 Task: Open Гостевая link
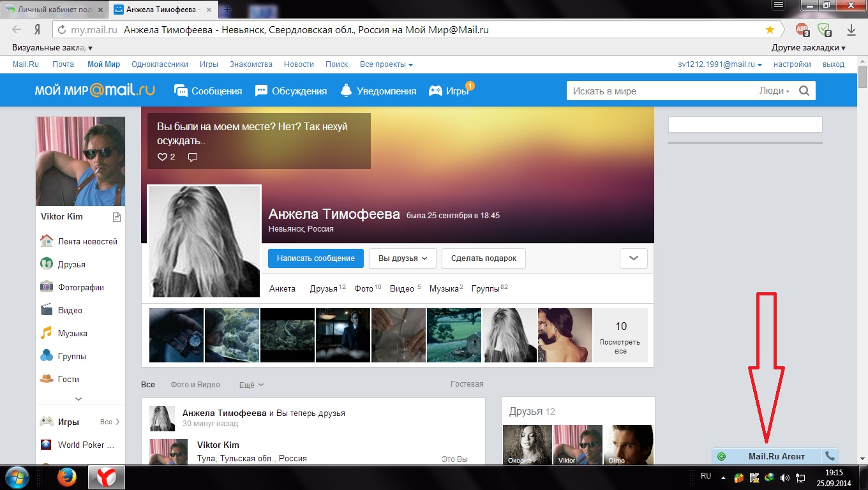(x=467, y=384)
